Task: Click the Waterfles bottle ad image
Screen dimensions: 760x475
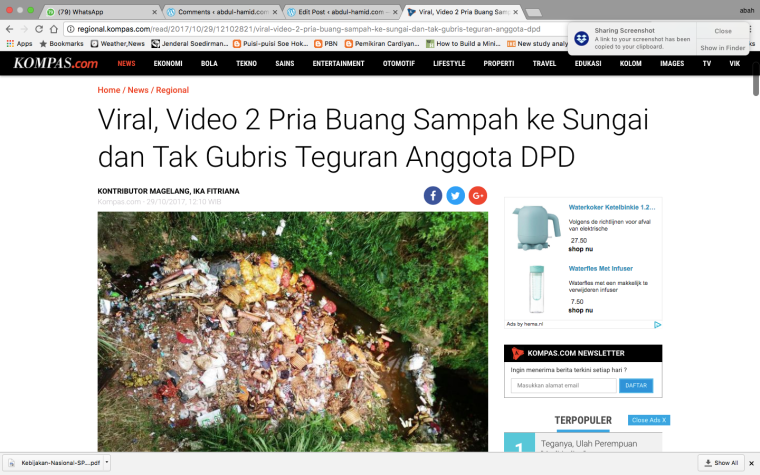Action: (x=536, y=289)
